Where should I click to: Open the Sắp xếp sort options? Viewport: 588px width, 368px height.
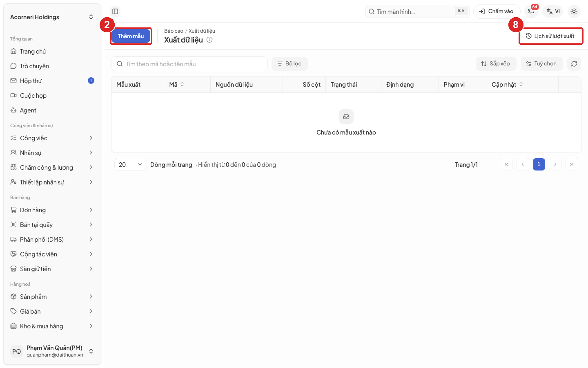496,64
